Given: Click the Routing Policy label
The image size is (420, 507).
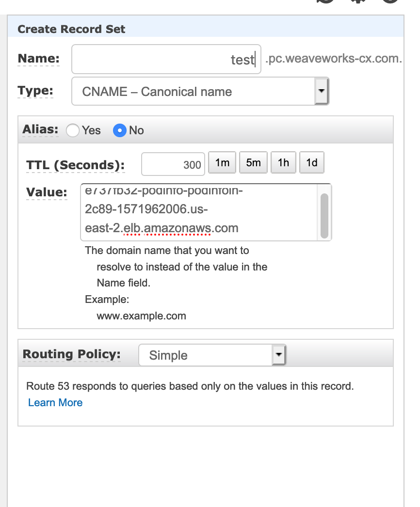Looking at the screenshot, I should 71,354.
